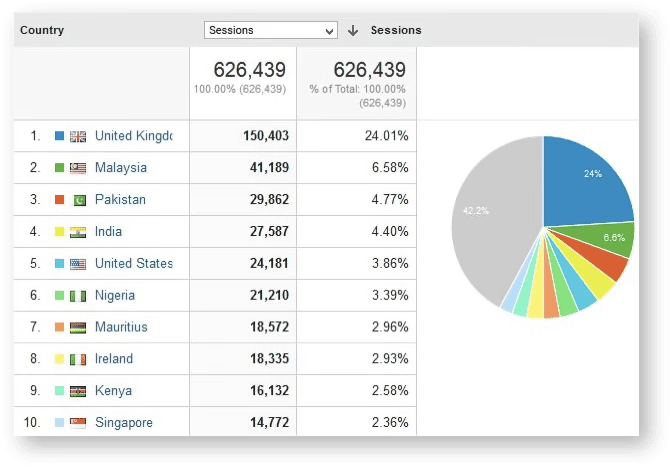Open the Nigeria country link
This screenshot has height=467, width=670.
click(115, 295)
